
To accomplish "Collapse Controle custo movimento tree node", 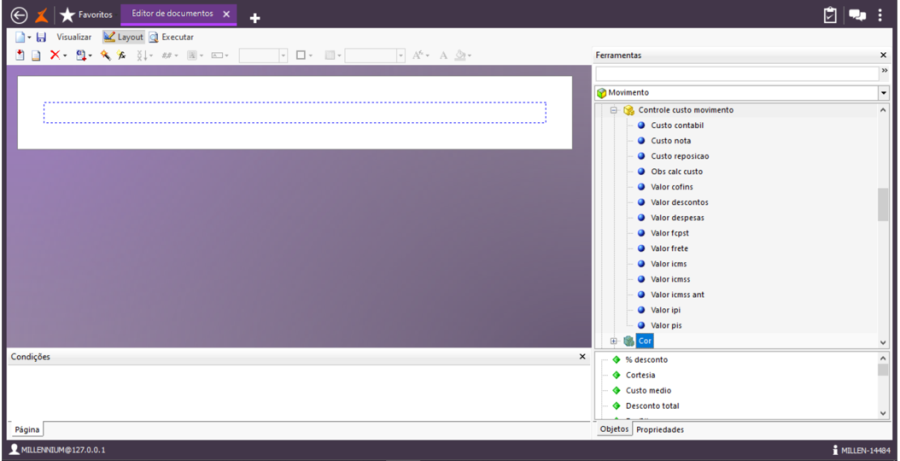I will (614, 110).
